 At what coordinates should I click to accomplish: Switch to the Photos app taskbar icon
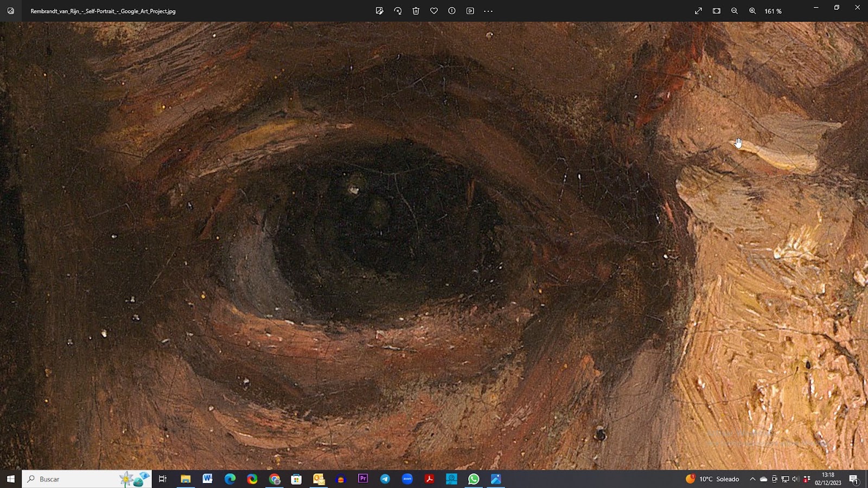[x=496, y=479]
